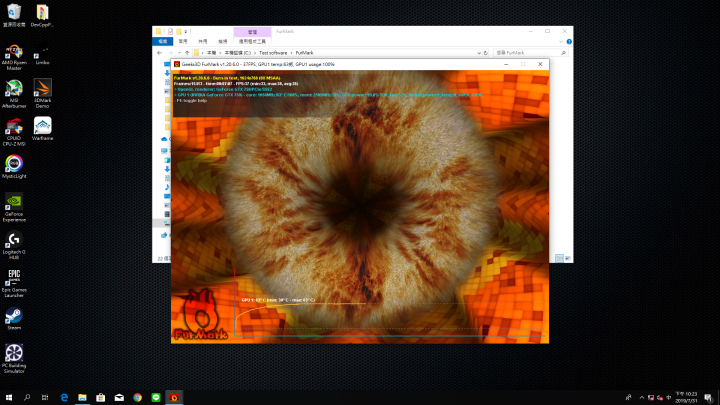The height and width of the screenshot is (405, 720).
Task: Open recent locations dropdown in Explorer
Action: point(179,53)
